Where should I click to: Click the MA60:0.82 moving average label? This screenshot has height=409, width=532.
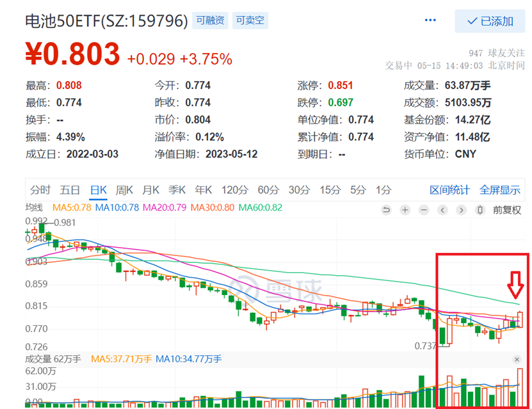click(261, 207)
